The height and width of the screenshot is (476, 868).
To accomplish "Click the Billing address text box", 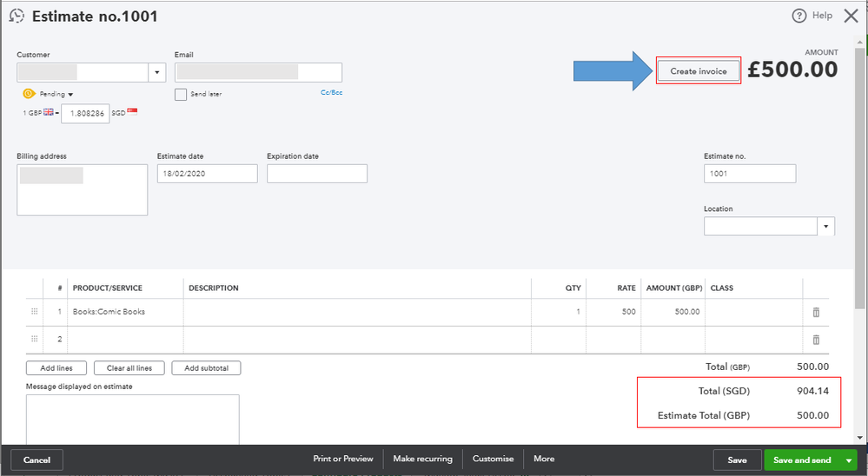I will 83,190.
